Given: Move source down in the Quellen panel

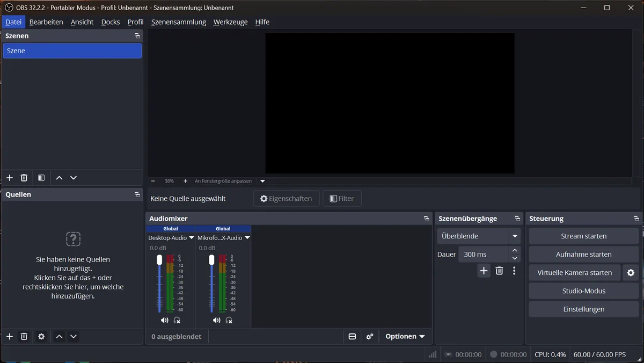Looking at the screenshot, I should (x=74, y=337).
